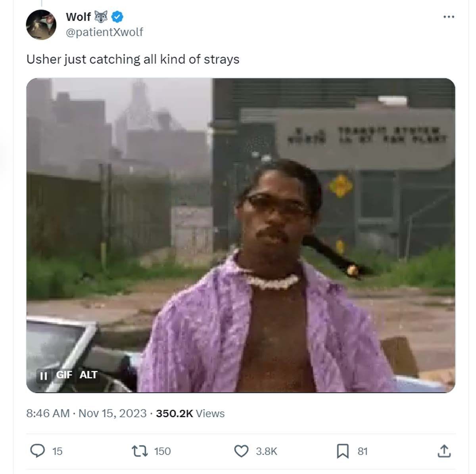Click the 150 reposts count
This screenshot has width=476, height=474.
162,451
